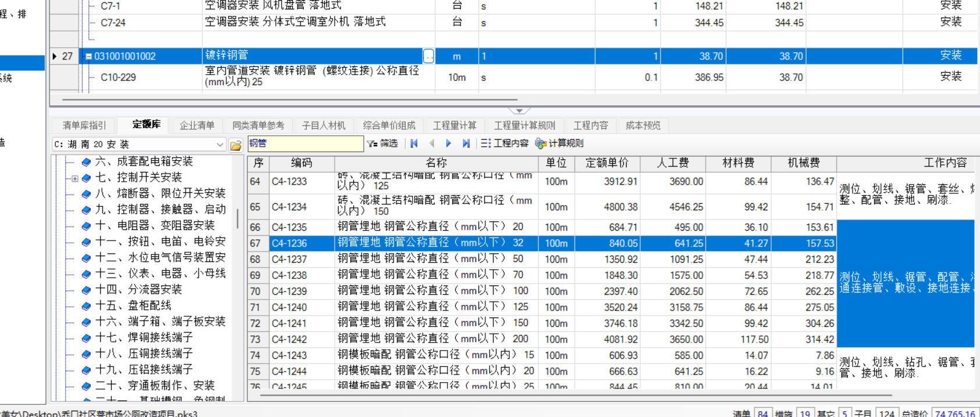Click the book icon for 七、控制开关安装
This screenshot has width=980, height=417.
86,178
